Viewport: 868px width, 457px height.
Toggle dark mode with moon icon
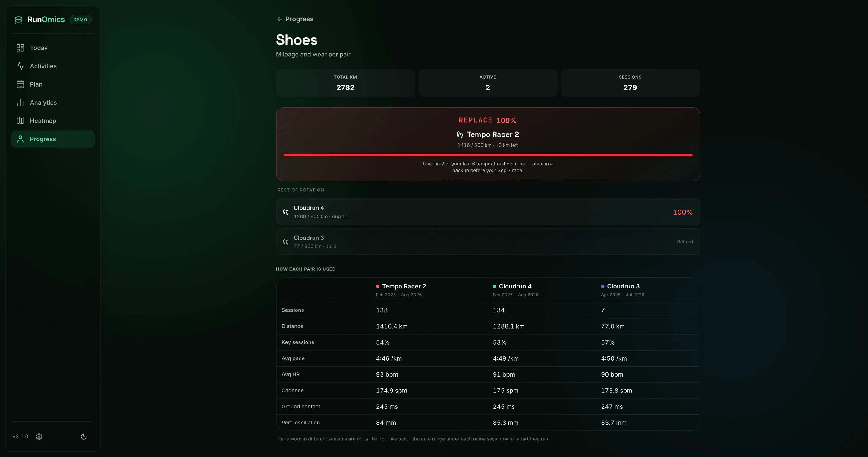coord(84,437)
